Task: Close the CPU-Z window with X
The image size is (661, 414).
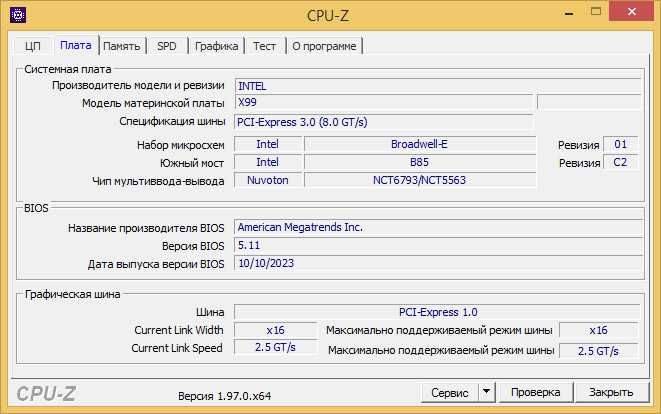Action: tap(631, 11)
